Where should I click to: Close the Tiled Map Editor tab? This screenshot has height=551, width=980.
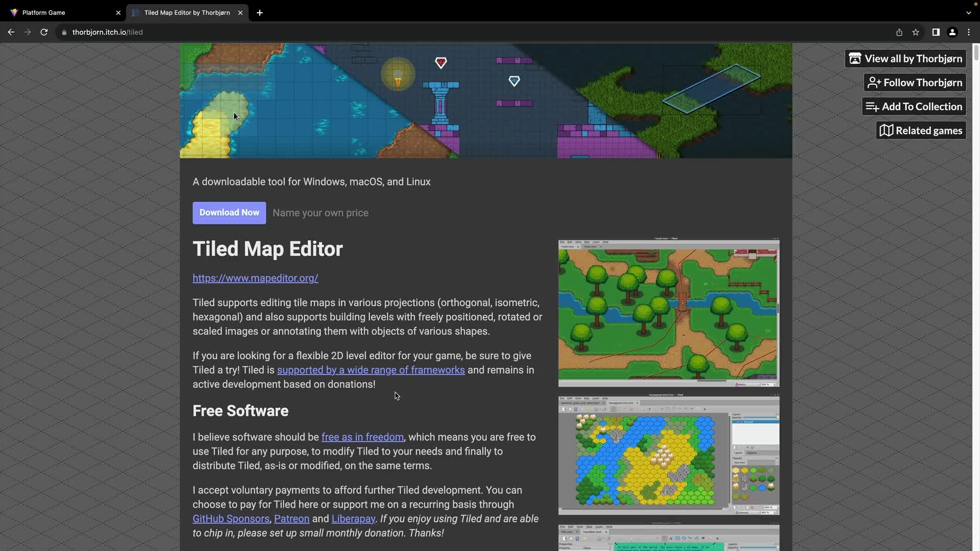(240, 13)
